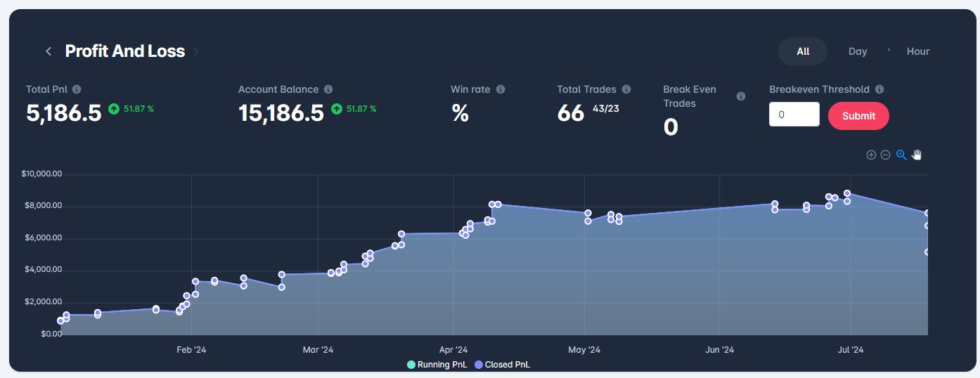Select the panning hand tool
Image resolution: width=980 pixels, height=378 pixels.
coord(917,155)
